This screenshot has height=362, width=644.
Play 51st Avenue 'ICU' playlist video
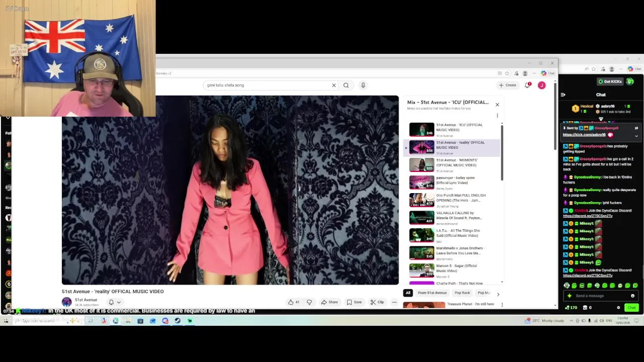pyautogui.click(x=453, y=130)
